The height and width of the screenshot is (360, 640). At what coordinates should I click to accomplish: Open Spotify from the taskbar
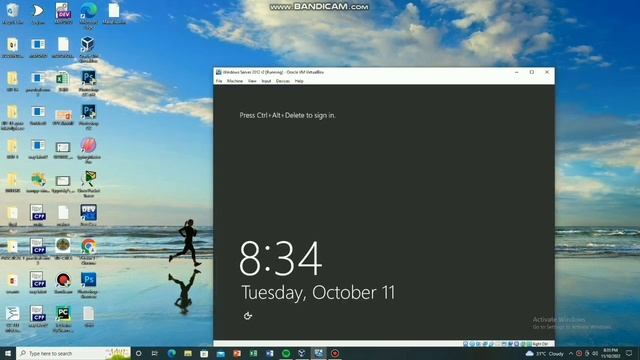tap(286, 353)
